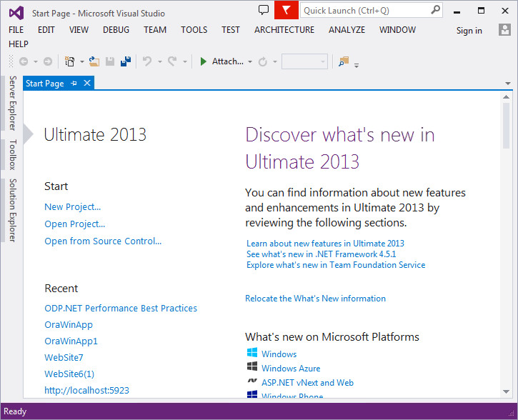
Task: Open the Server Explorer side tab
Action: point(13,103)
